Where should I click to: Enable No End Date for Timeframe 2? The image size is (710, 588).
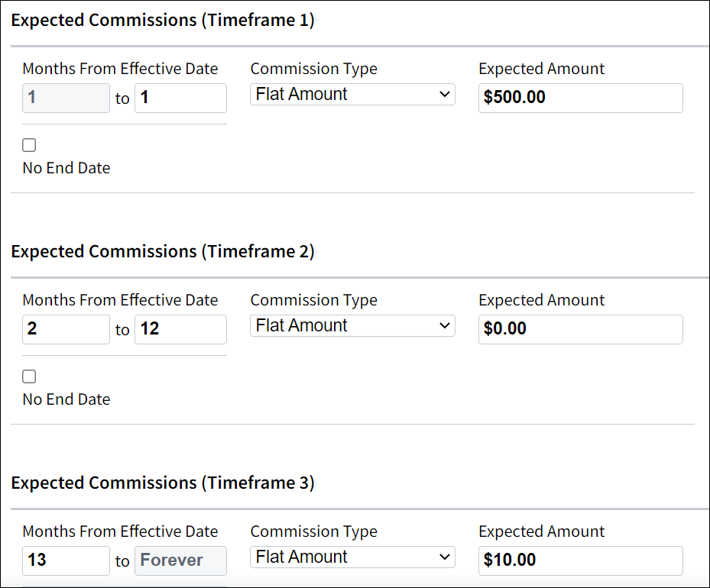(x=28, y=376)
